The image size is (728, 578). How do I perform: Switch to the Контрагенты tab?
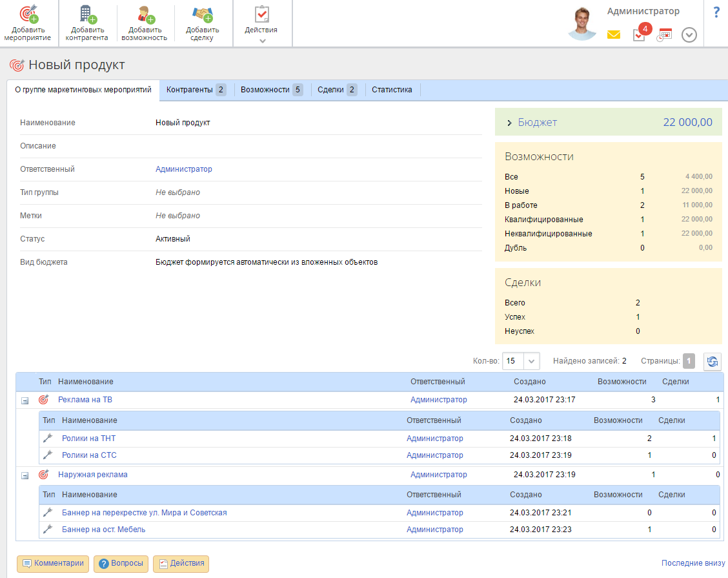tap(196, 90)
